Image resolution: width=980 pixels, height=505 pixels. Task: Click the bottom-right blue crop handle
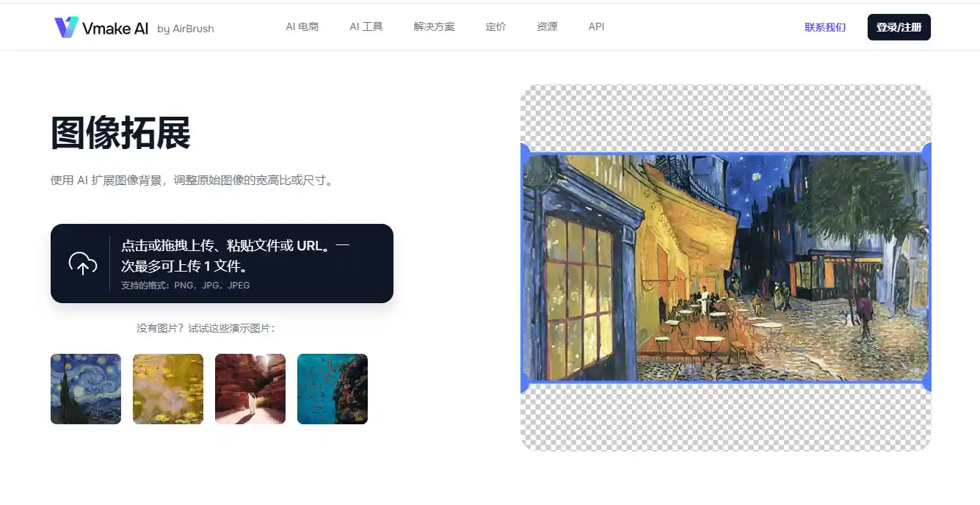[x=927, y=382]
